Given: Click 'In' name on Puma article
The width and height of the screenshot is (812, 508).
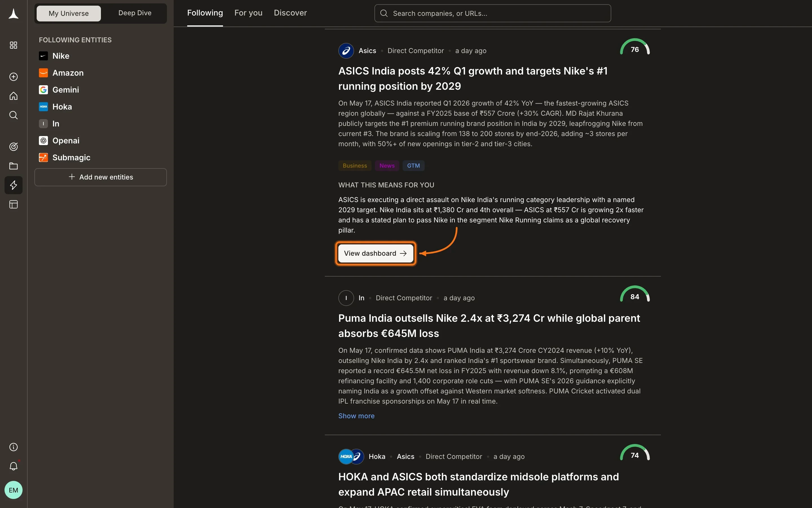Looking at the screenshot, I should tap(361, 298).
